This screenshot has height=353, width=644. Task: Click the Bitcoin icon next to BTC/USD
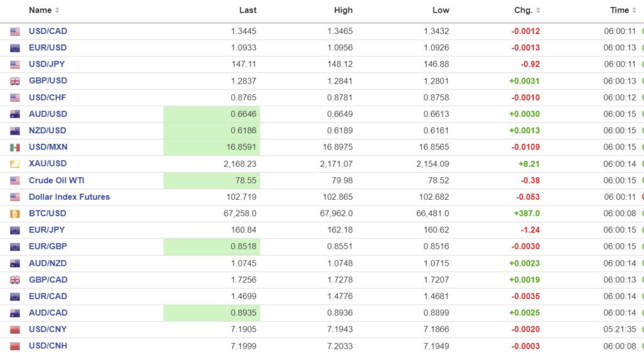15,214
